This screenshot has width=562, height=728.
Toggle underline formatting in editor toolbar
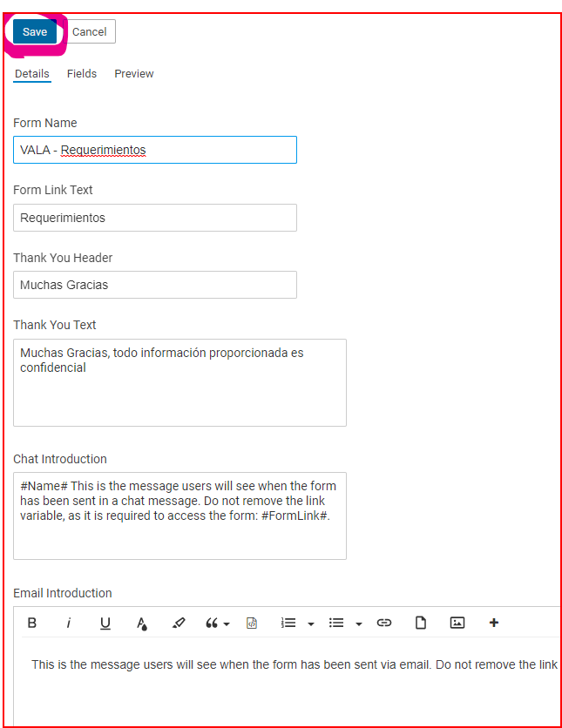(x=105, y=623)
